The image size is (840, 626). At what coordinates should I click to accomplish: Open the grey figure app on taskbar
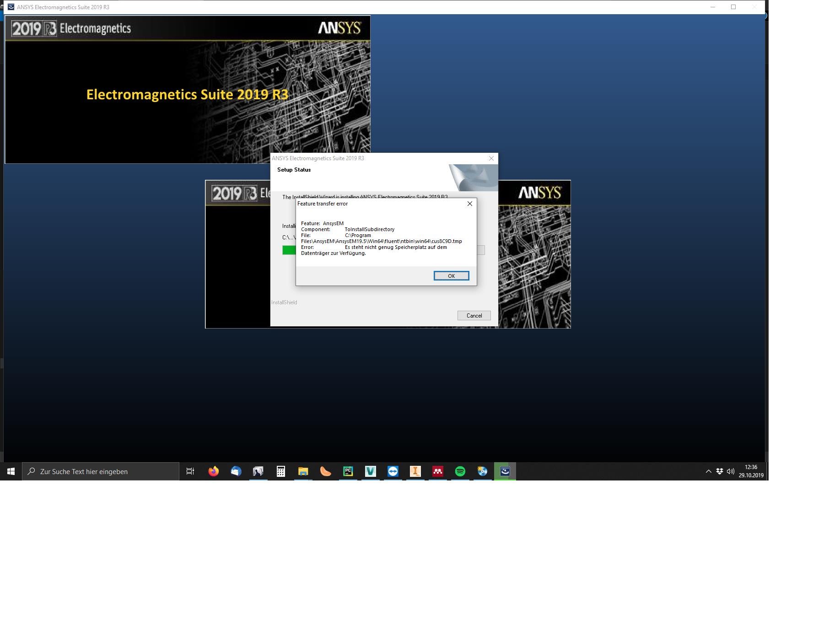(x=258, y=471)
